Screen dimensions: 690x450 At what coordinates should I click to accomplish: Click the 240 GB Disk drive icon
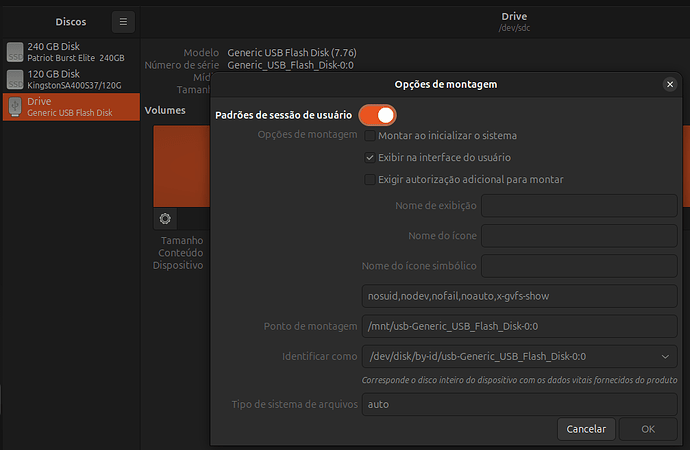pyautogui.click(x=15, y=52)
